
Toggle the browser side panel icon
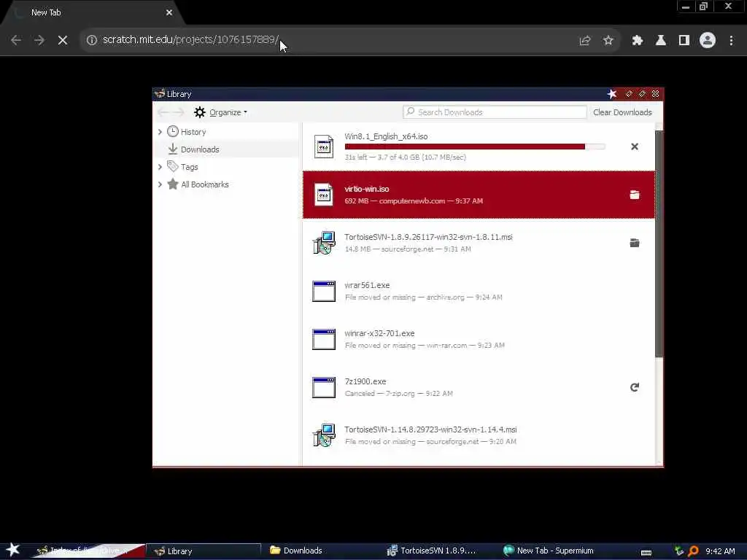click(684, 41)
